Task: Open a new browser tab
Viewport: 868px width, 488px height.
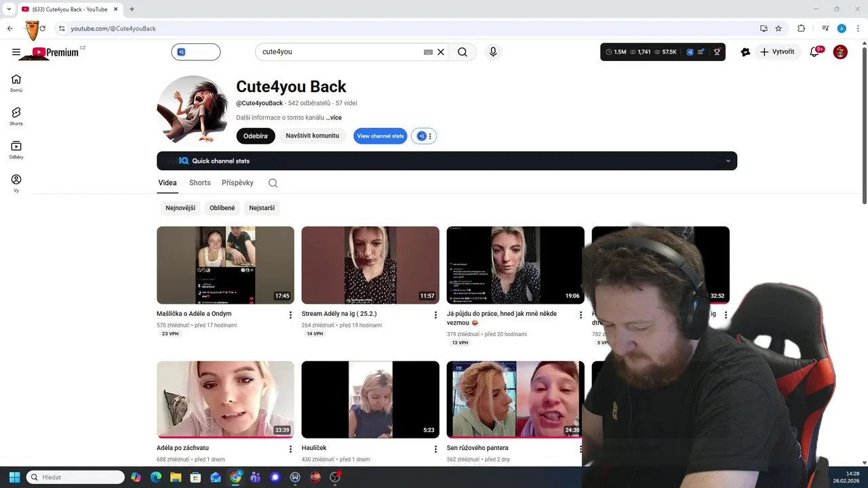Action: (x=132, y=9)
